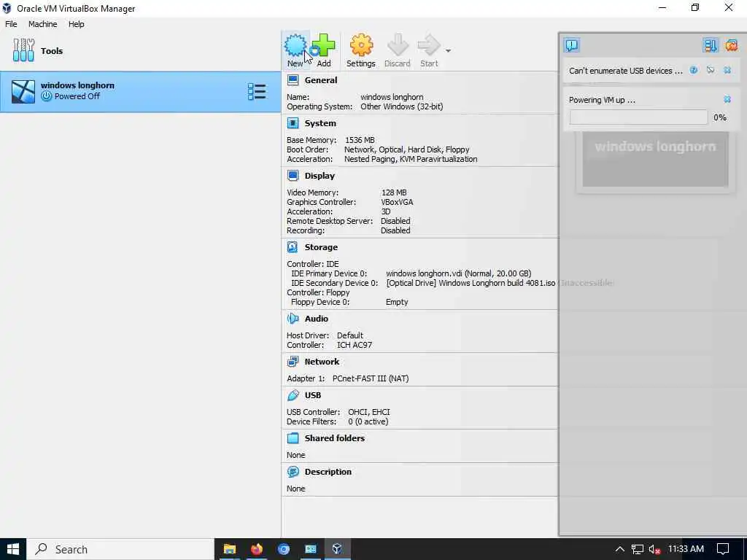Toggle the notification center speech-bubble icon
Image resolution: width=747 pixels, height=560 pixels.
[572, 45]
